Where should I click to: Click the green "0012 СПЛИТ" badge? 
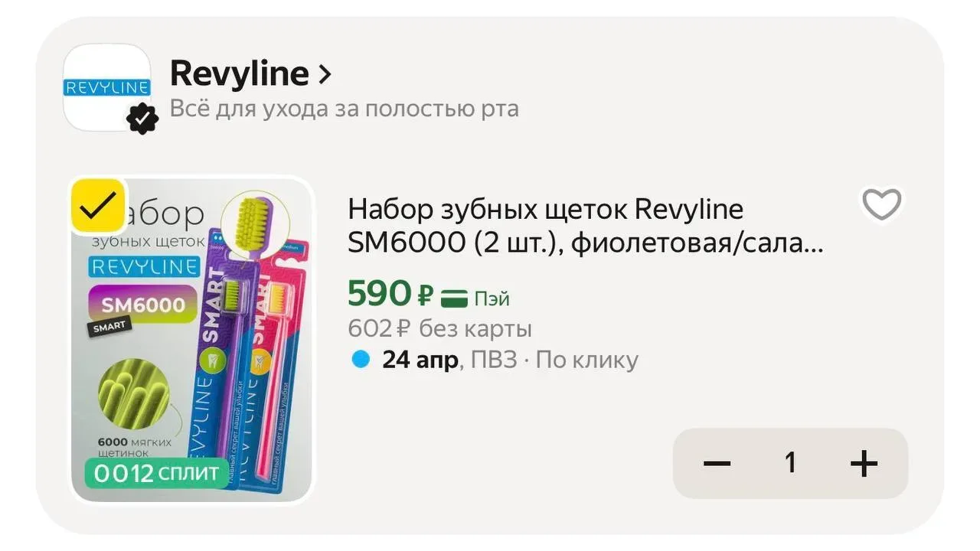156,473
